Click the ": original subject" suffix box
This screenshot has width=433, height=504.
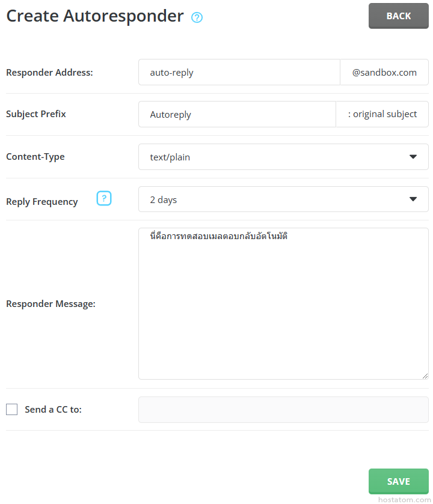click(x=382, y=114)
